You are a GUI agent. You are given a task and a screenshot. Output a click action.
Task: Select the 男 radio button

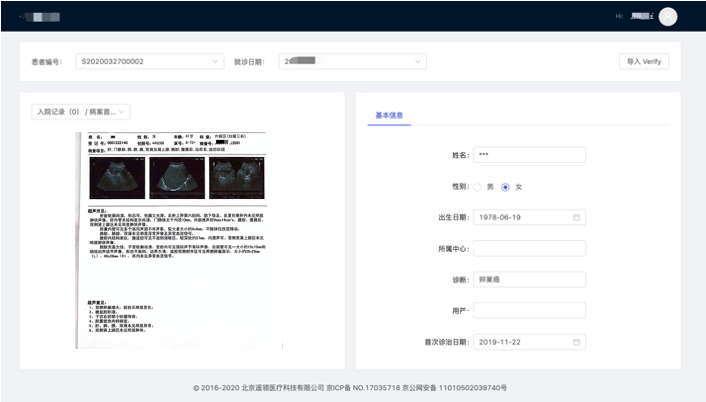[478, 187]
